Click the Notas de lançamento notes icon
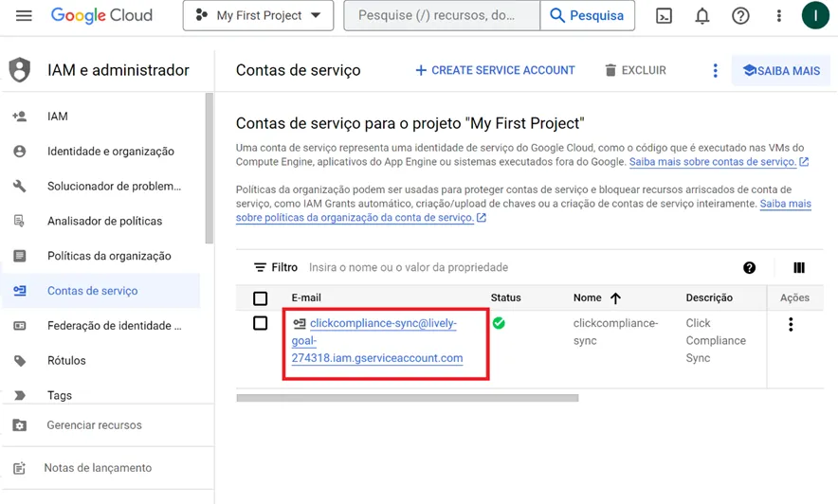The height and width of the screenshot is (504, 838). pyautogui.click(x=20, y=468)
